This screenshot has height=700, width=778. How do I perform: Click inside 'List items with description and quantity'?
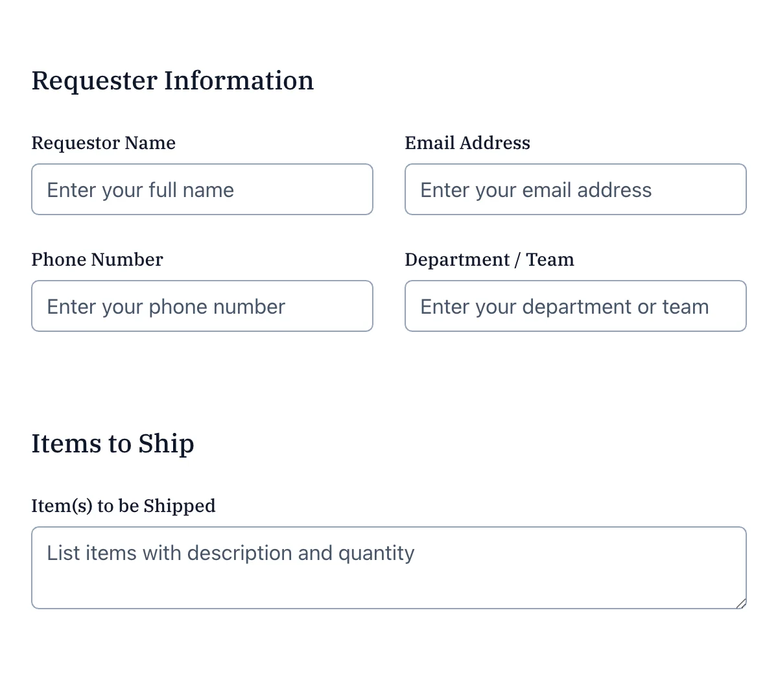389,568
